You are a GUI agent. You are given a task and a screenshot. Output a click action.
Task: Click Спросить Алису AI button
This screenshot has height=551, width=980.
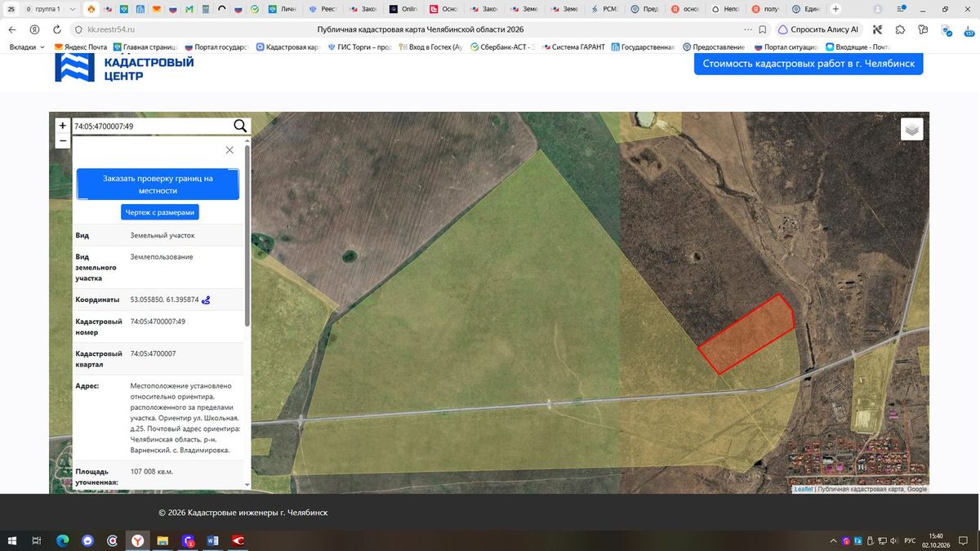click(820, 29)
